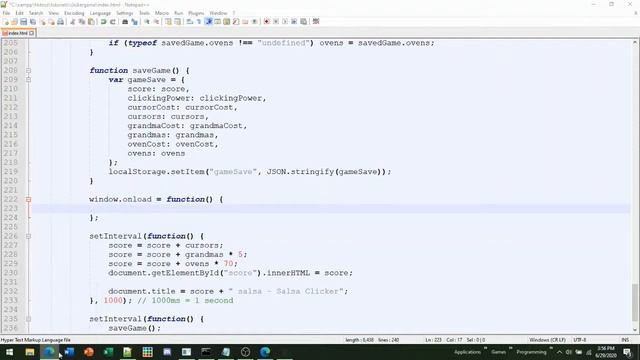Expand the Applications taskbar toolbar chevron

coord(486,349)
